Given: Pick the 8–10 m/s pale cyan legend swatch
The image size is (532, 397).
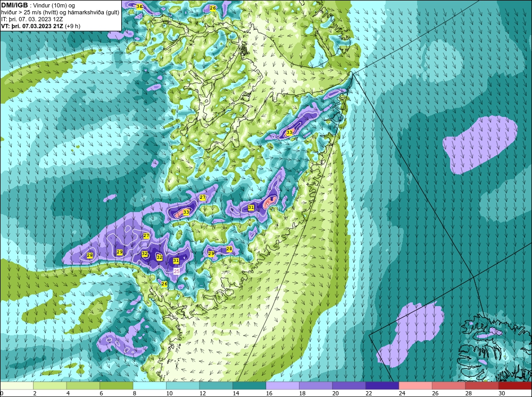Looking at the screenshot, I should pos(149,386).
